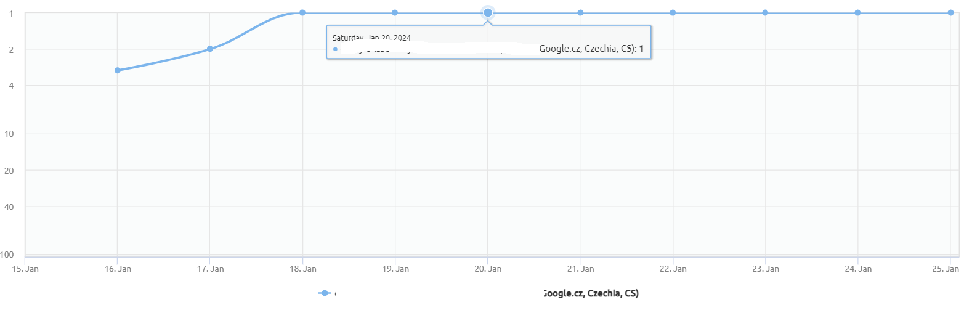This screenshot has width=980, height=321.
Task: Click the last data point at 25 Jan
Action: coord(950,13)
